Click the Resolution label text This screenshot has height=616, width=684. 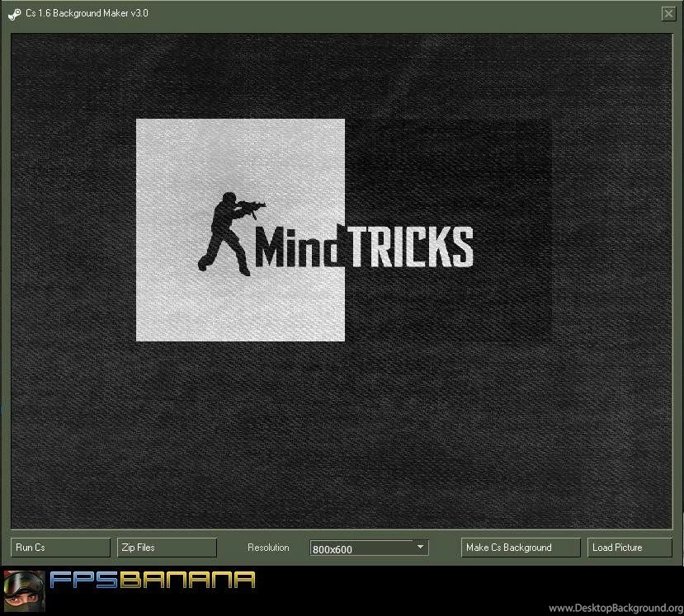tap(268, 548)
